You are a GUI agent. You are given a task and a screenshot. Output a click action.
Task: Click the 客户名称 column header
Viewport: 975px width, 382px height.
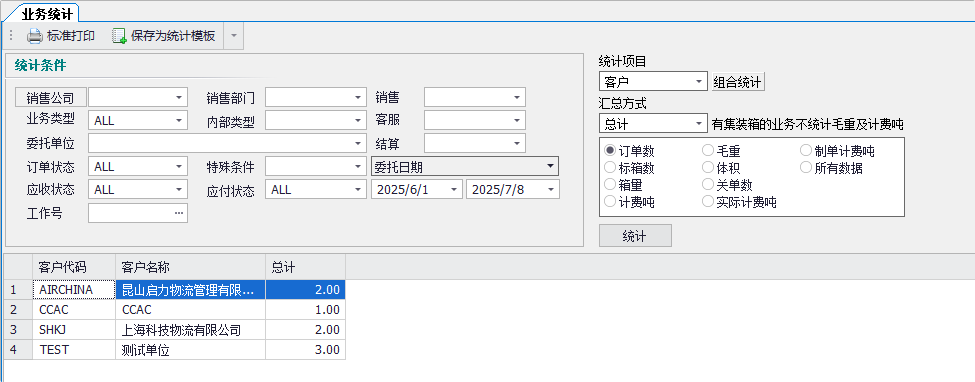190,267
